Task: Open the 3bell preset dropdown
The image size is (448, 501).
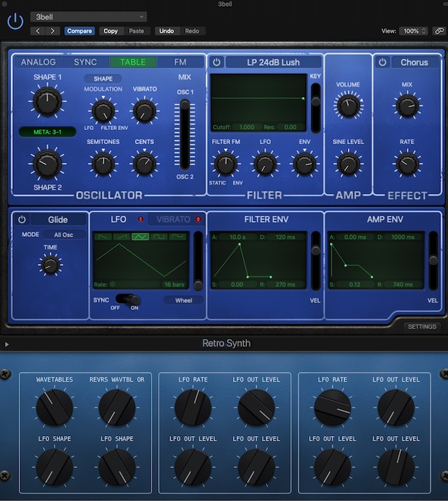Action: (x=89, y=16)
